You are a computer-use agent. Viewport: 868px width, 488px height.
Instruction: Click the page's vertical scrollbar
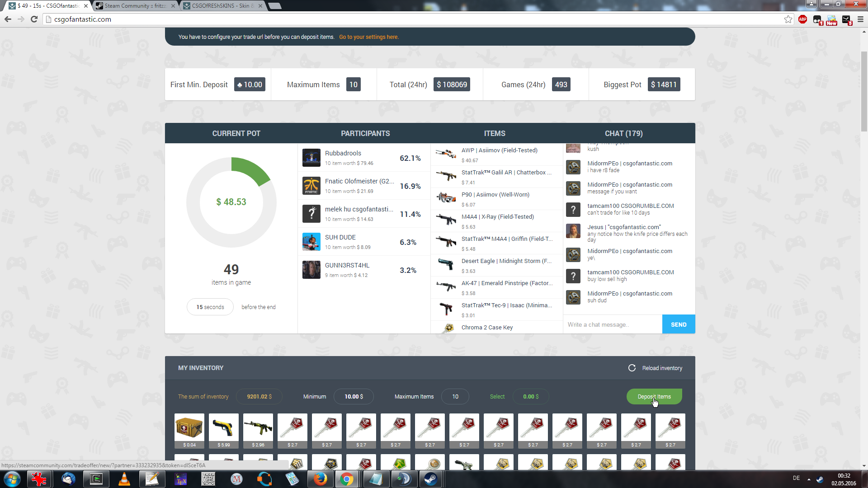864,90
